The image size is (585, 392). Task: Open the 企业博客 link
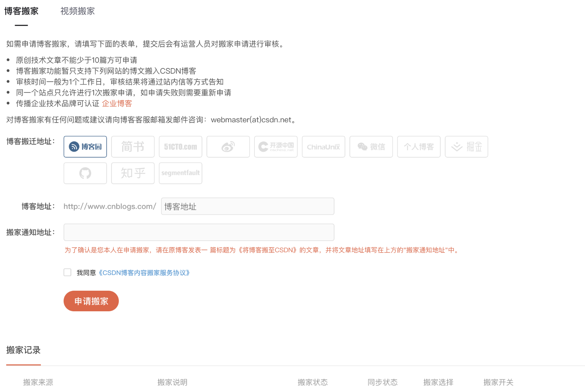tap(117, 103)
